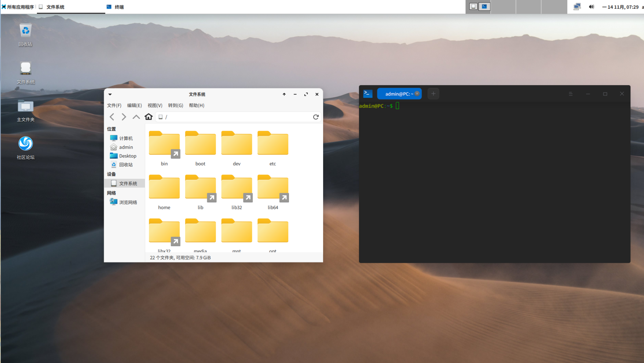The width and height of the screenshot is (644, 363).
Task: Select Browse Network in sidebar
Action: (x=128, y=202)
